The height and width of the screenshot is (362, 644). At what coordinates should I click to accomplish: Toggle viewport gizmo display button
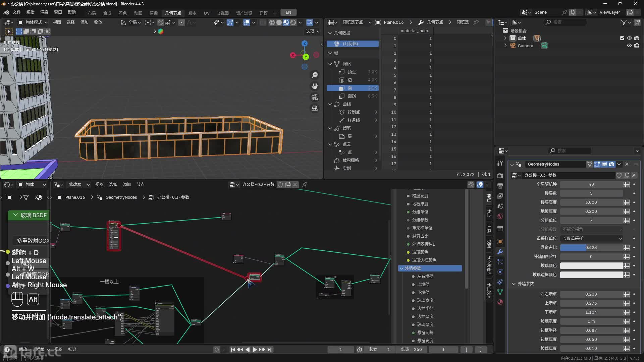[x=230, y=22]
